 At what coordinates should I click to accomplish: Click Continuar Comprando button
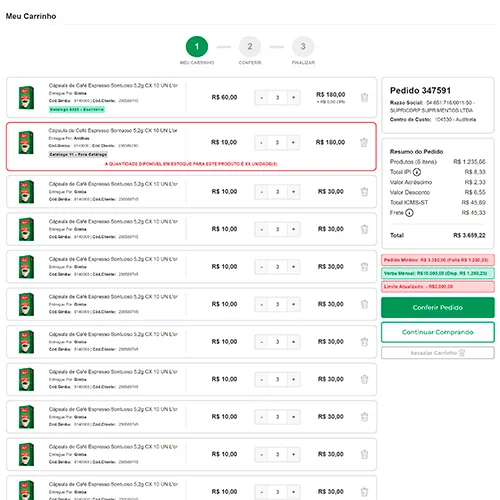pos(438,332)
